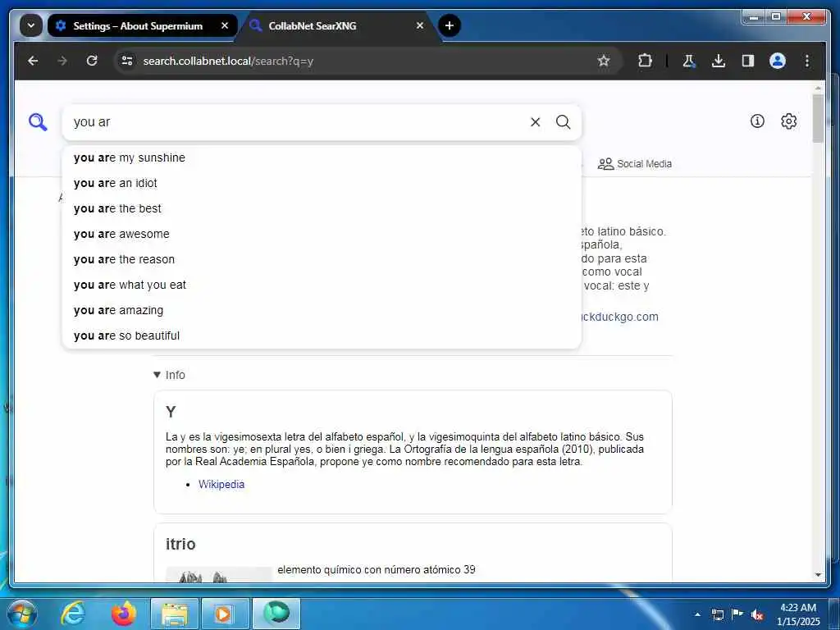This screenshot has width=840, height=630.
Task: Open Windows Media Player from taskbar
Action: (226, 614)
